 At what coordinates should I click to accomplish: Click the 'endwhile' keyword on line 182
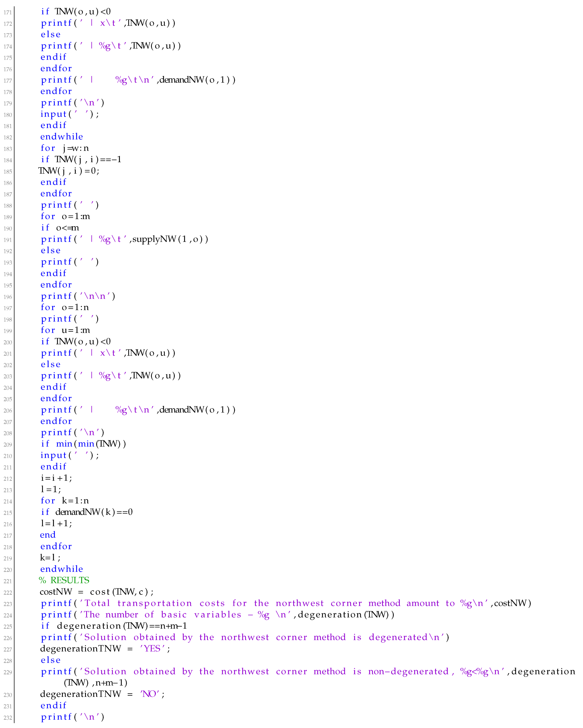pyautogui.click(x=62, y=136)
